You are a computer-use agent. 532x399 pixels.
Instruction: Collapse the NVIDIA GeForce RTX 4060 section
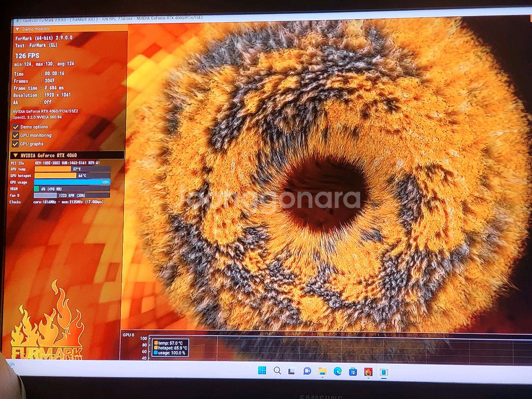[x=15, y=155]
